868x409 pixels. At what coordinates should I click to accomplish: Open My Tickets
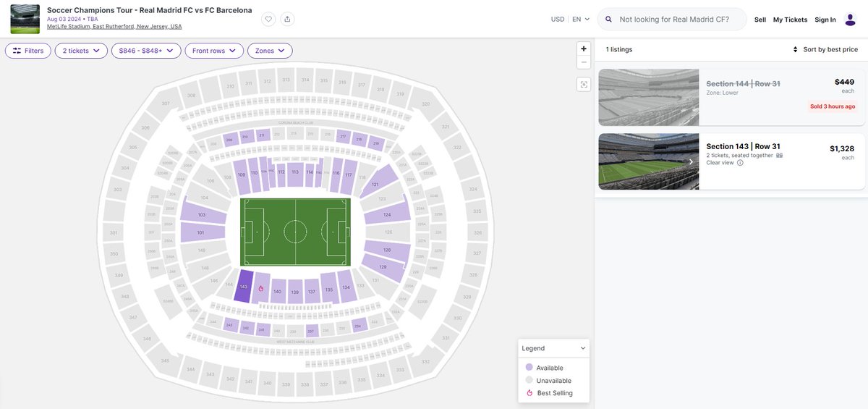790,20
